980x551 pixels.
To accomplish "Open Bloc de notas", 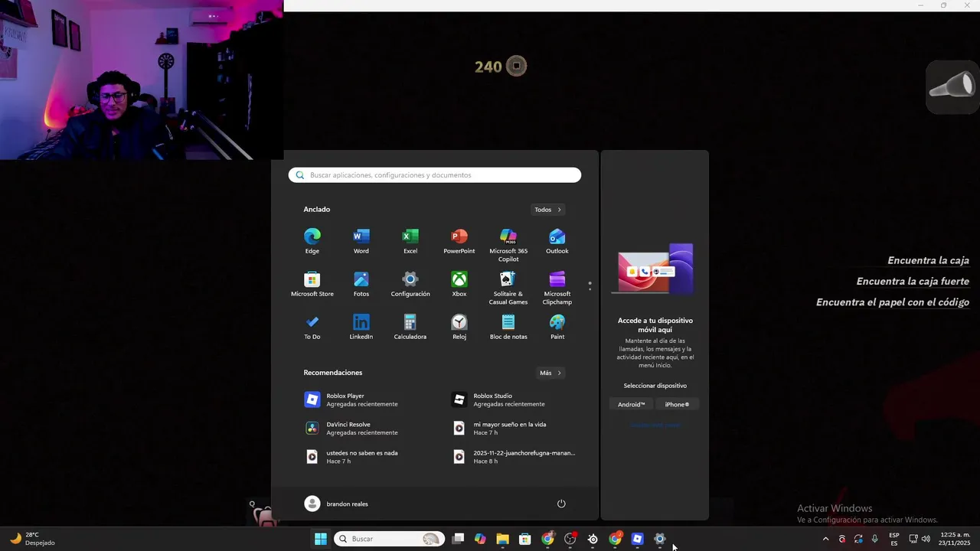I will (x=508, y=327).
